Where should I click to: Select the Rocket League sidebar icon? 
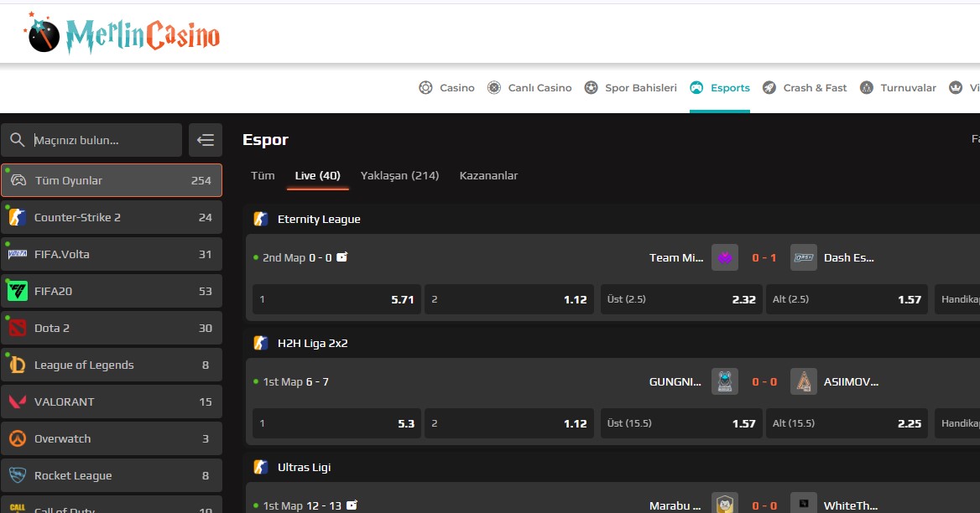coord(17,475)
